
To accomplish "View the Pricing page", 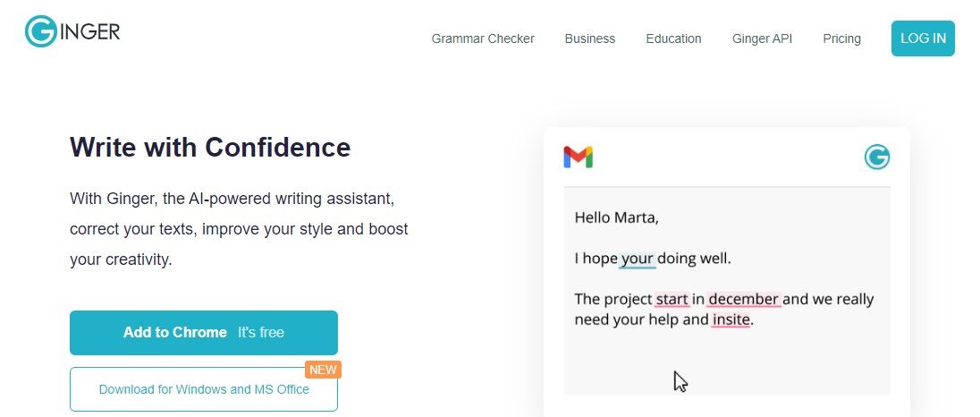I will (x=841, y=38).
